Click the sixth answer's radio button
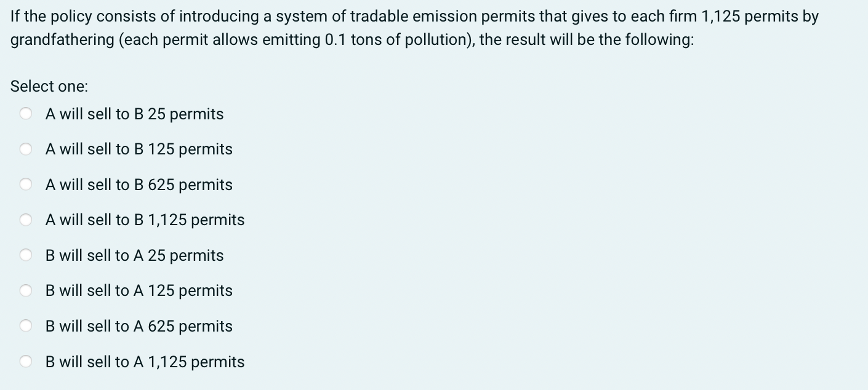Viewport: 868px width, 390px height. (x=26, y=290)
